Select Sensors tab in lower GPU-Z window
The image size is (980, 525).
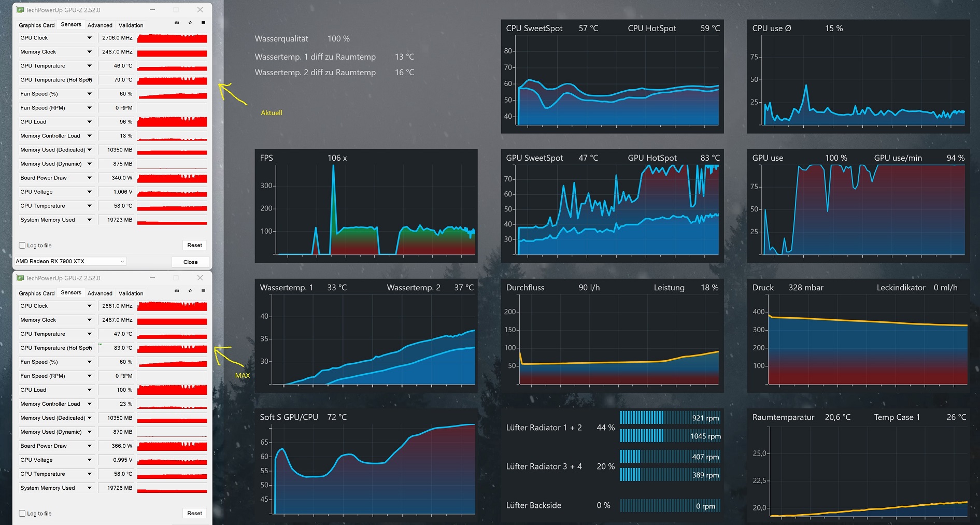click(x=71, y=292)
